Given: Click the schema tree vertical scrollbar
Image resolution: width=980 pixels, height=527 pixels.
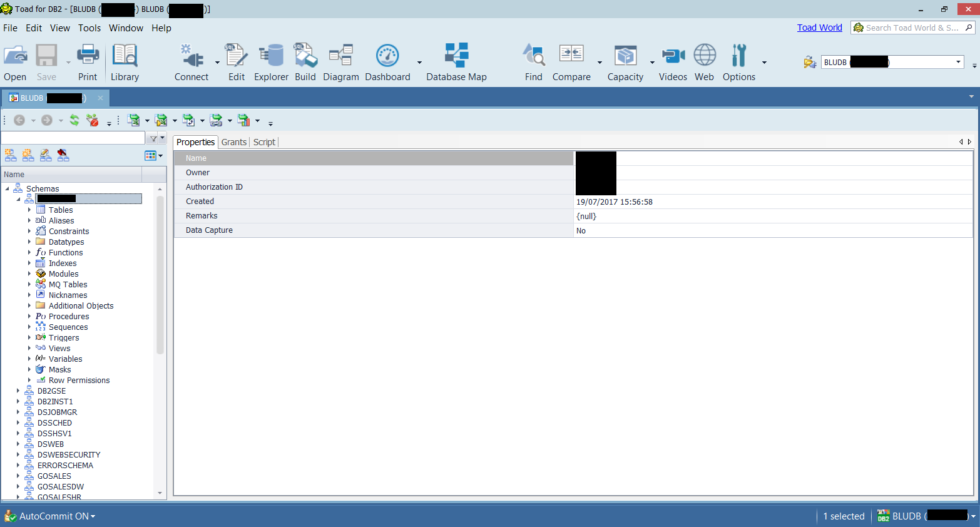Looking at the screenshot, I should click(x=160, y=275).
